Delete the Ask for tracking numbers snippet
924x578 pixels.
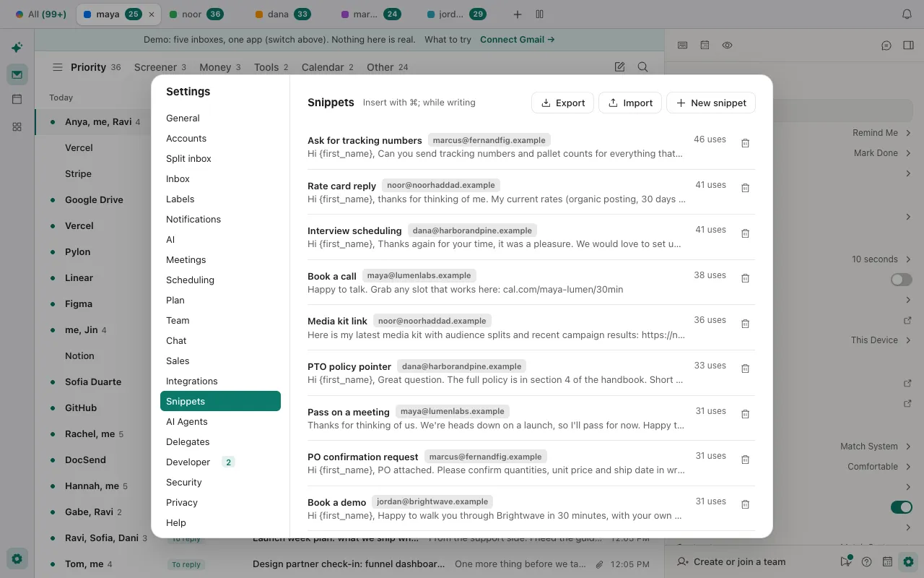[x=746, y=143]
